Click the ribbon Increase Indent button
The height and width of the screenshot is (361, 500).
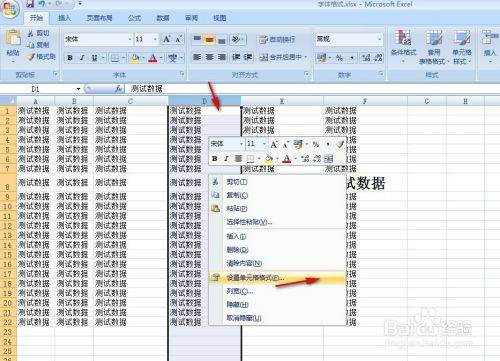(248, 57)
